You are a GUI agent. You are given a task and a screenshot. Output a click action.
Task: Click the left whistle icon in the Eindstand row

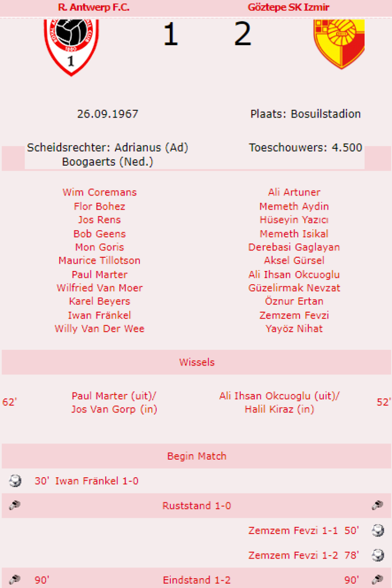click(15, 580)
